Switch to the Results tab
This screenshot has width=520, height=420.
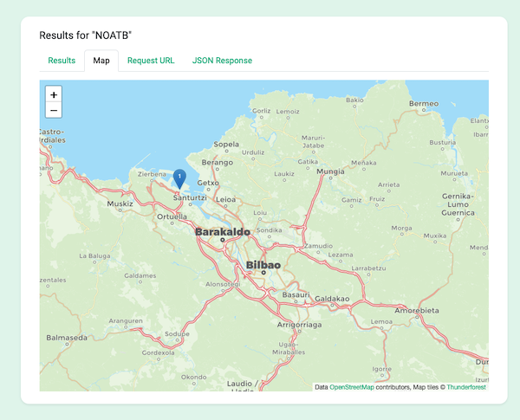tap(62, 61)
